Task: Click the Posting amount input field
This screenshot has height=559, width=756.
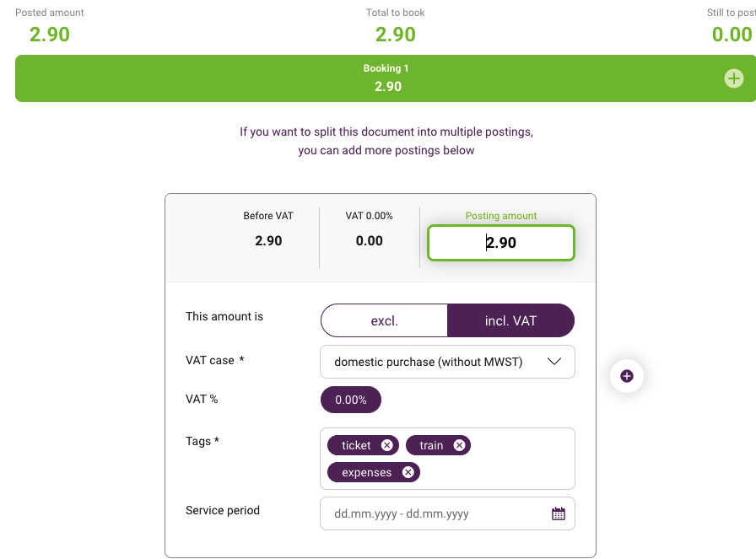Action: (x=500, y=243)
